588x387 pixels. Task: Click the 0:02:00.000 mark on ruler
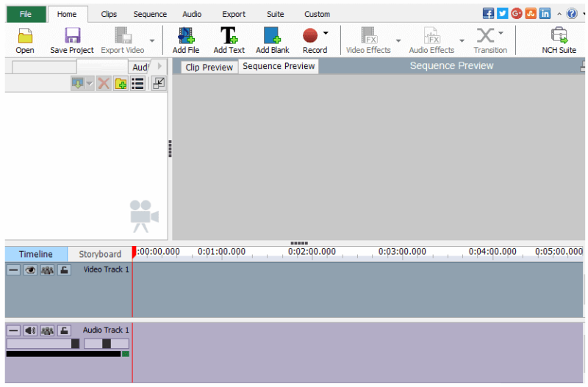(x=312, y=251)
